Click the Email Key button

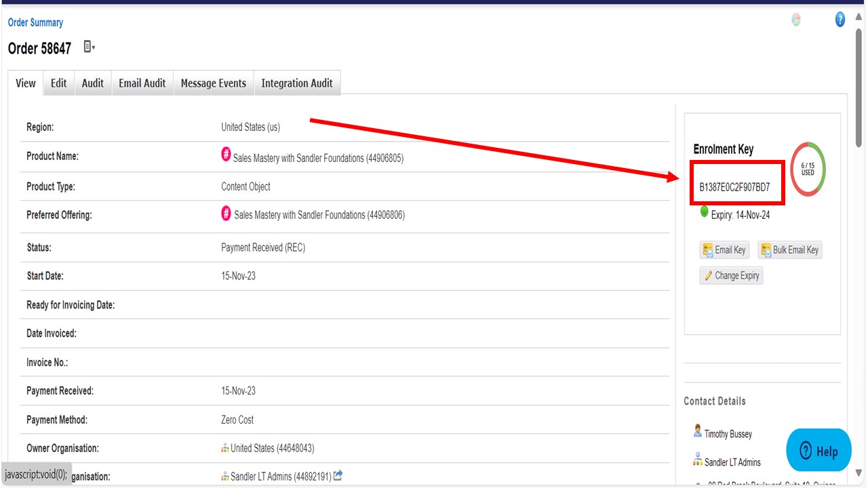[x=724, y=249]
